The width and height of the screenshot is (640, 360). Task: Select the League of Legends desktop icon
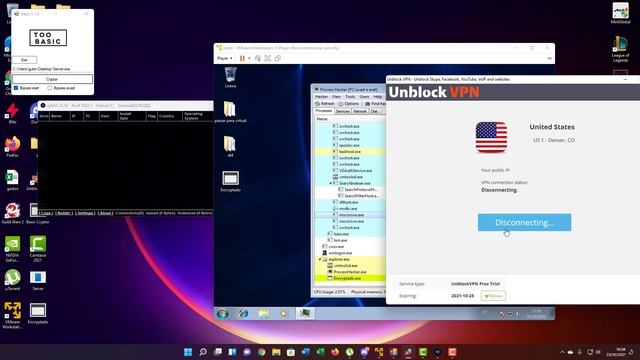(x=620, y=49)
